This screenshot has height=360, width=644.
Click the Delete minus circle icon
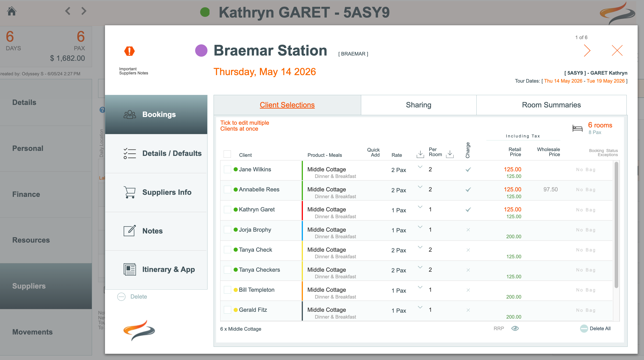(x=122, y=297)
